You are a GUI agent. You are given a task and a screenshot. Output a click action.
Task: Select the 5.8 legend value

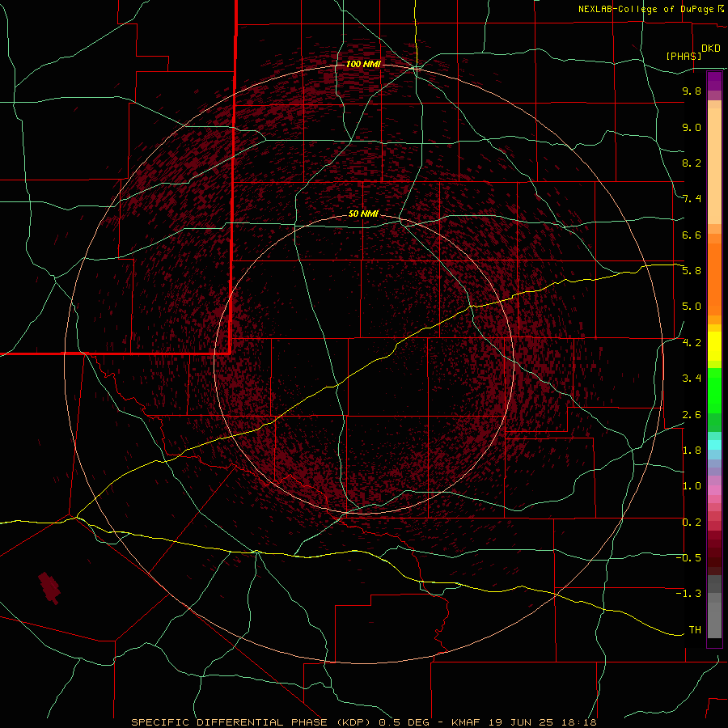[x=692, y=271]
